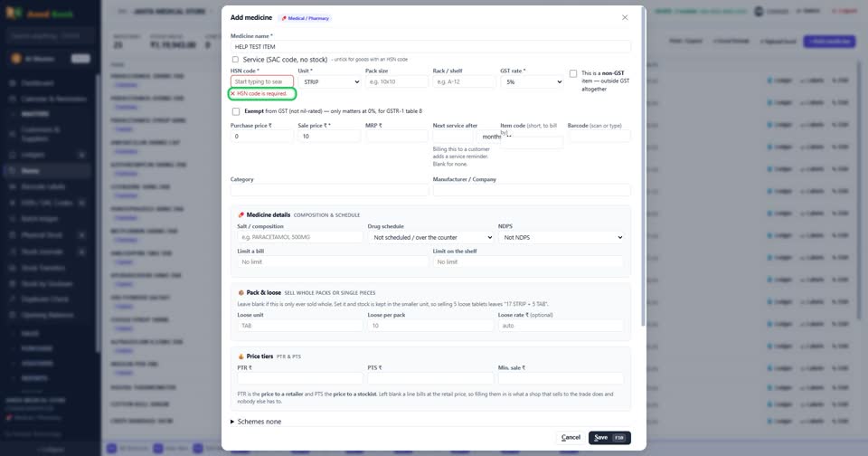
Task: Open the NDPS dropdown
Action: [561, 237]
